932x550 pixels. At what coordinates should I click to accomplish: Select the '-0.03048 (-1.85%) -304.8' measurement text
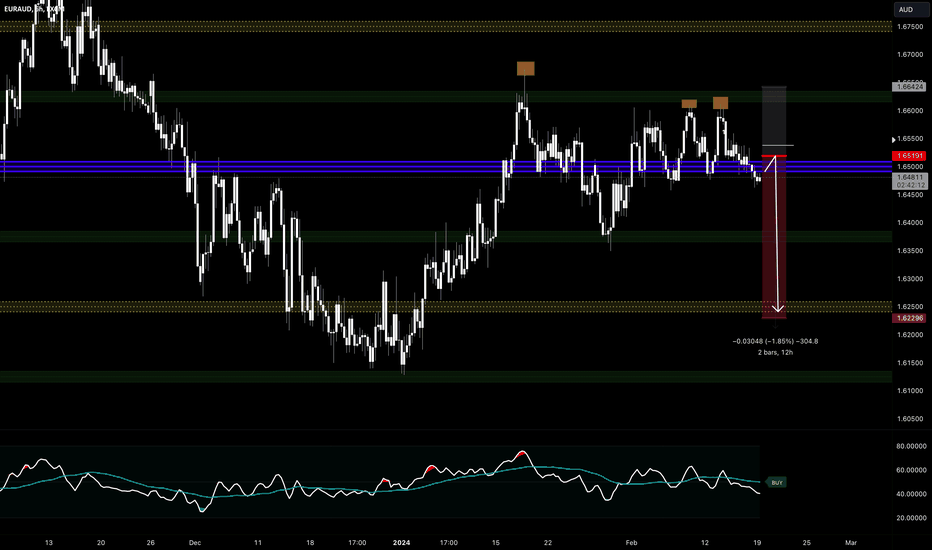coord(775,341)
